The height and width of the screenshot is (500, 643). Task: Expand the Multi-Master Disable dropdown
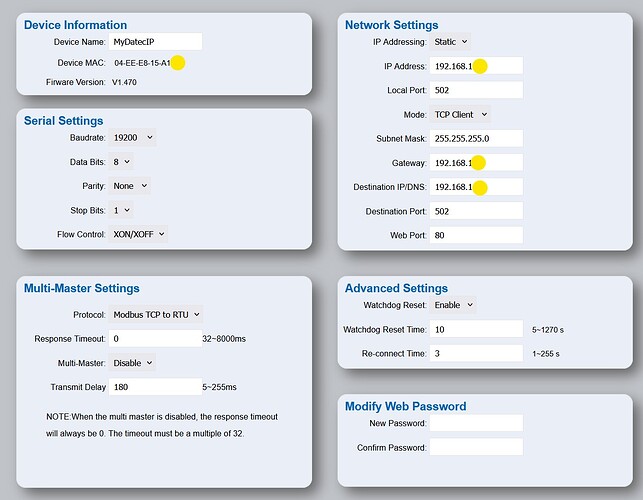click(132, 363)
